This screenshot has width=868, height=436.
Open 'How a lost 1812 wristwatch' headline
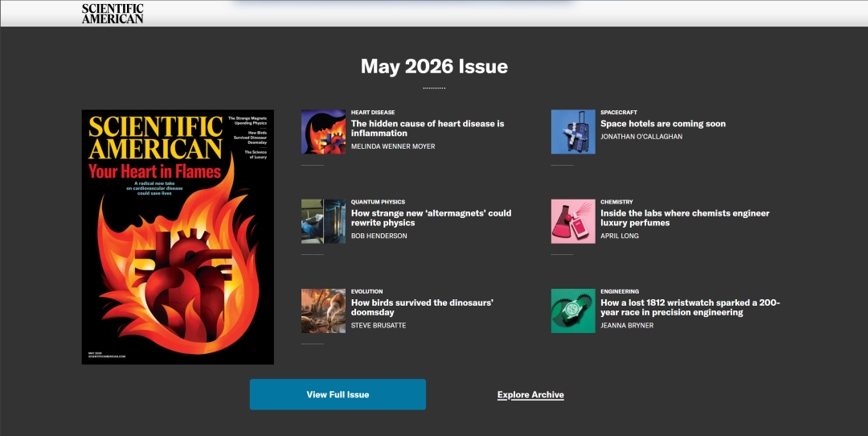click(x=690, y=307)
